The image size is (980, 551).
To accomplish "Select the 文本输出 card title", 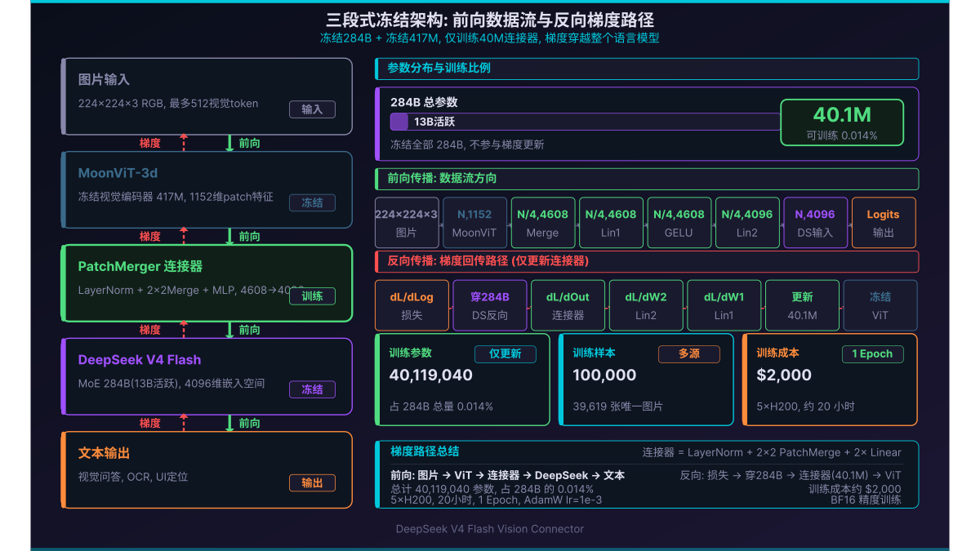I will pos(104,453).
